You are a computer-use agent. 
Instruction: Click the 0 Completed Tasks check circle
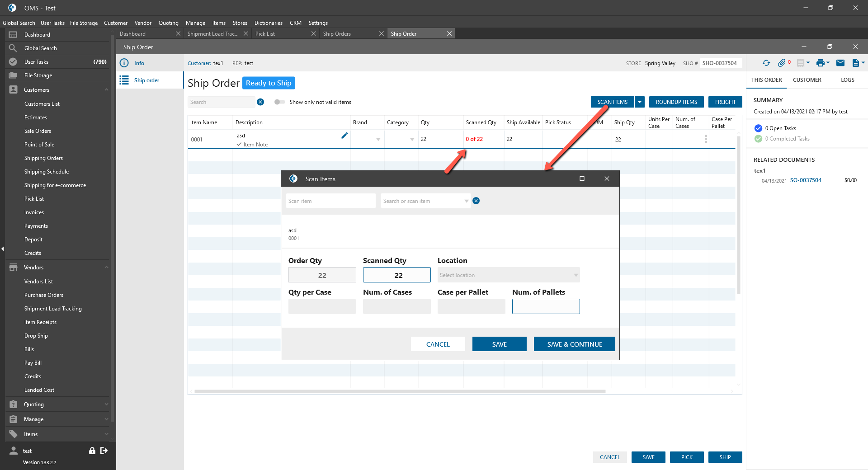758,139
